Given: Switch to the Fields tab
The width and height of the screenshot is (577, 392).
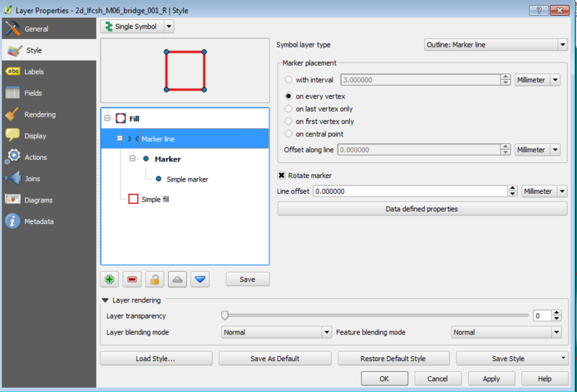Looking at the screenshot, I should pos(32,93).
